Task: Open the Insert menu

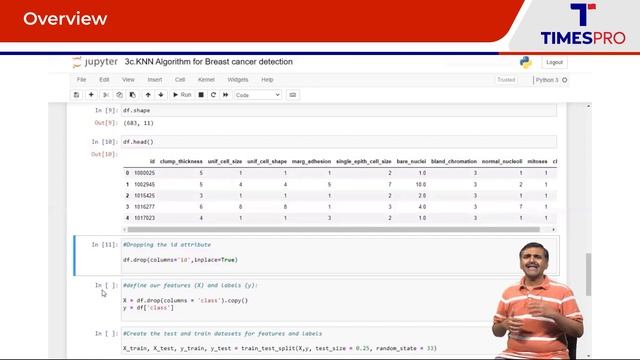Action: [155, 80]
